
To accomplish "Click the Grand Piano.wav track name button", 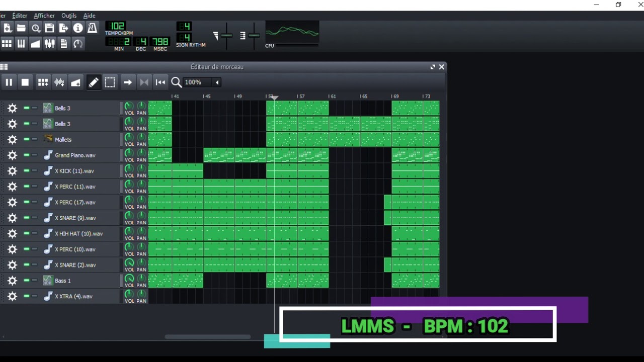I will (x=81, y=155).
